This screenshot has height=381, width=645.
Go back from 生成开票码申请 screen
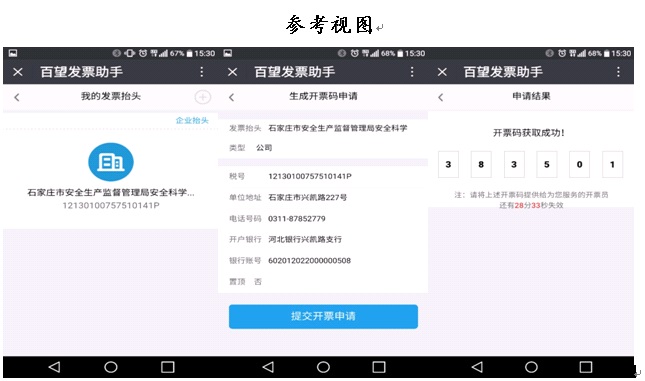tap(231, 98)
